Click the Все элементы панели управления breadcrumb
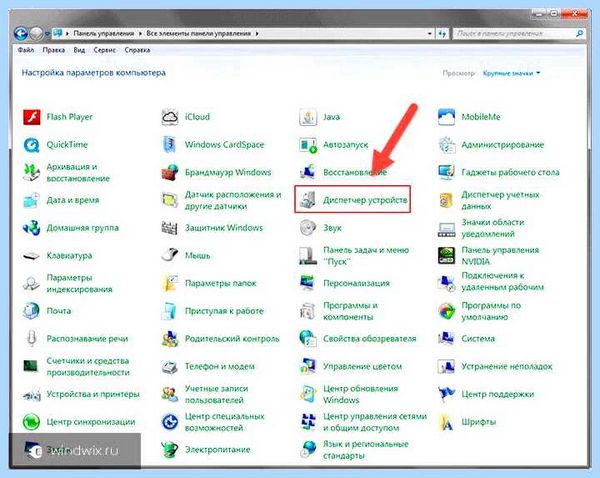The height and width of the screenshot is (478, 600). coord(199,34)
